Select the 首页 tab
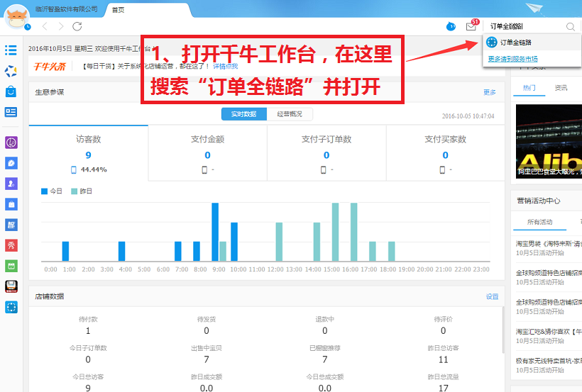582x392 pixels. 118,10
